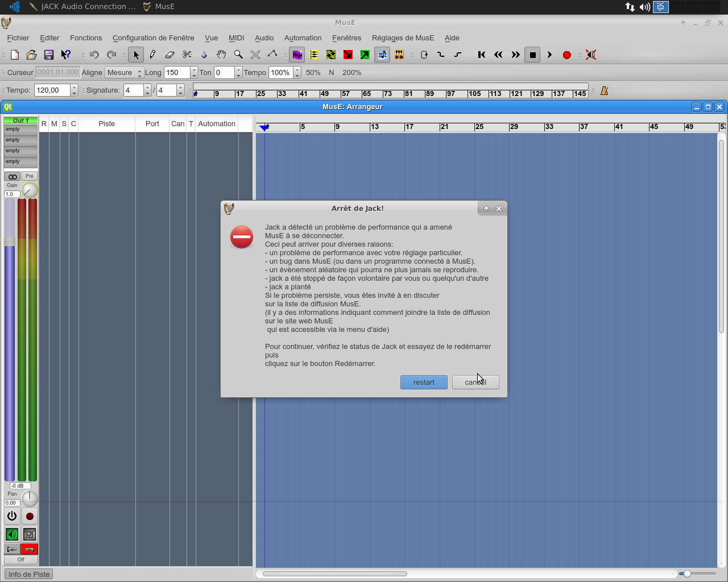Open the mixer with the yellow sliders icon

coord(314,55)
